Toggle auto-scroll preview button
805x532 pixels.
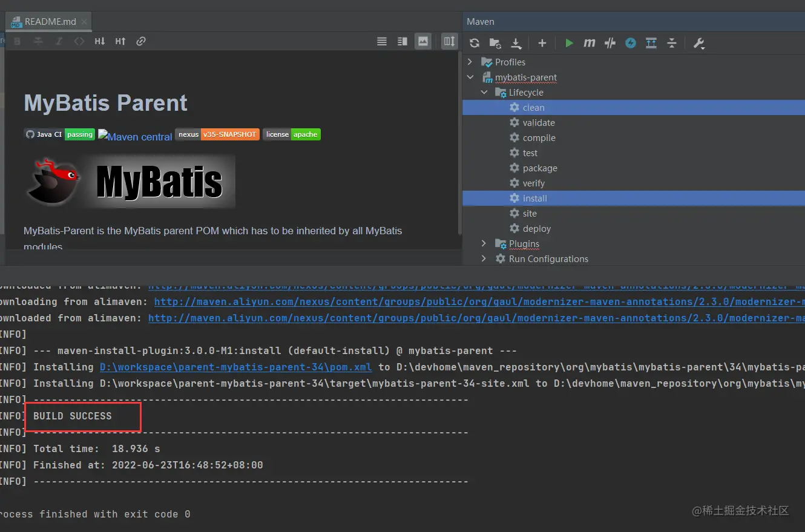tap(449, 41)
